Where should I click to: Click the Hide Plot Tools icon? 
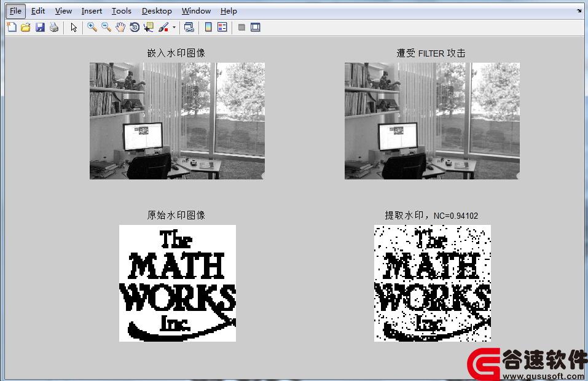(241, 27)
